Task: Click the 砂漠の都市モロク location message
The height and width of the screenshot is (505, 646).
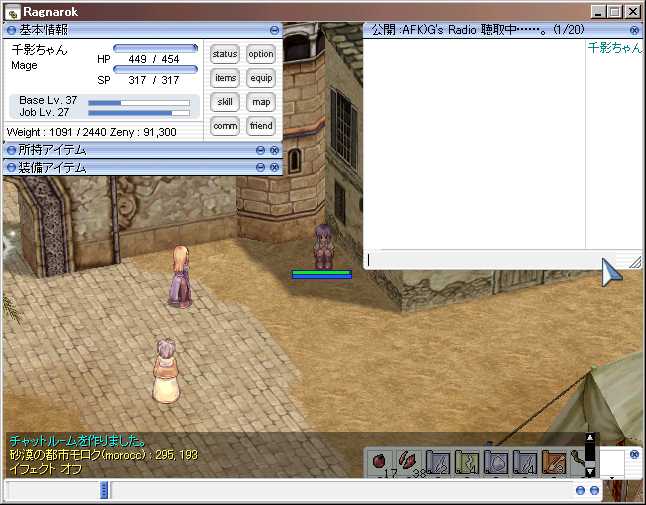Action: pyautogui.click(x=103, y=455)
